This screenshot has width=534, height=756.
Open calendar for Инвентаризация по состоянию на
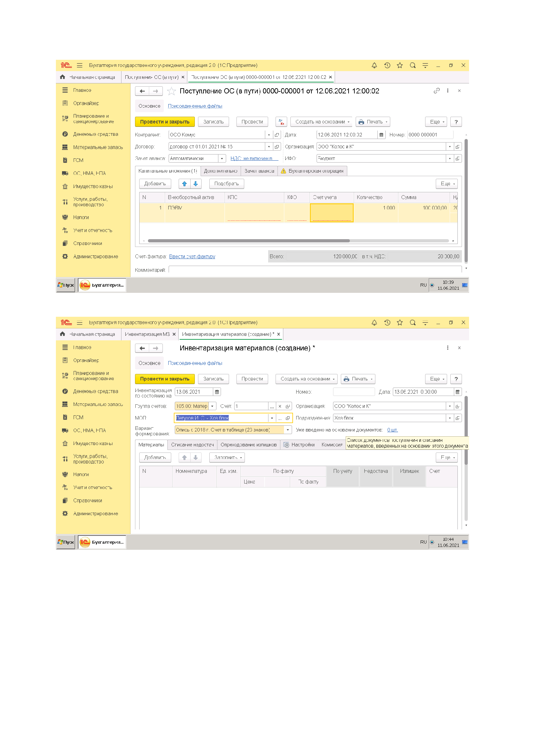point(217,392)
